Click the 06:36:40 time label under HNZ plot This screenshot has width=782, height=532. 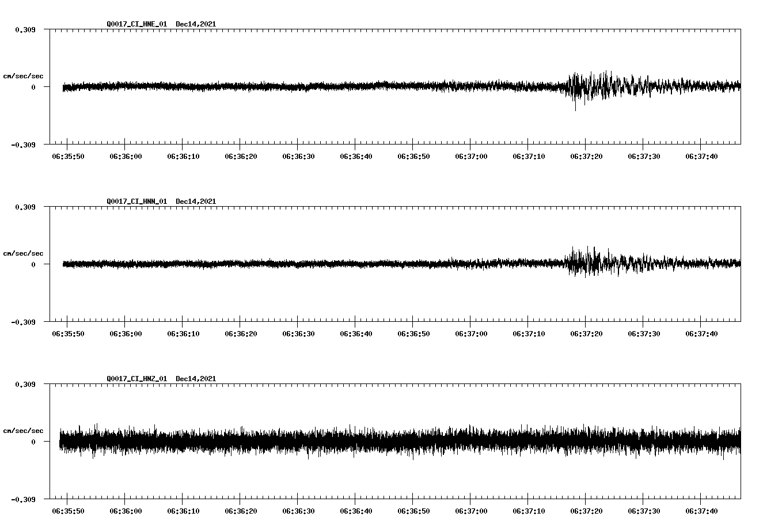(356, 511)
